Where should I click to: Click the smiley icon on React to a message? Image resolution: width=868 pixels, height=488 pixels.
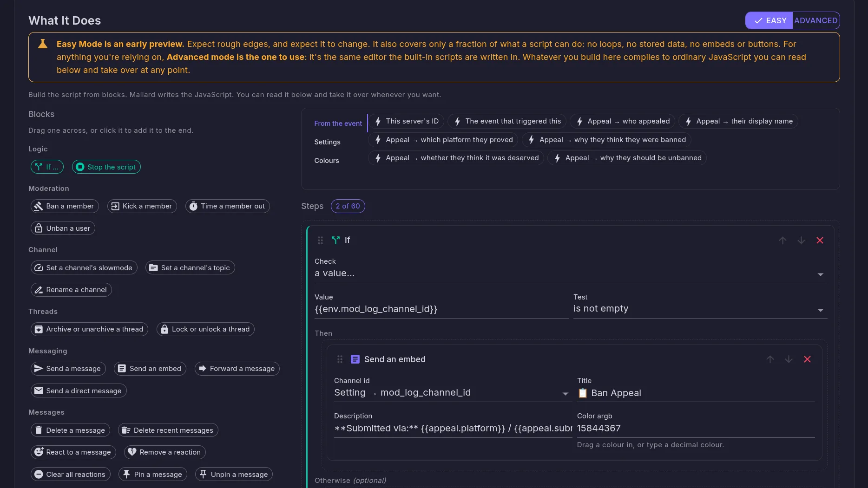click(x=39, y=452)
